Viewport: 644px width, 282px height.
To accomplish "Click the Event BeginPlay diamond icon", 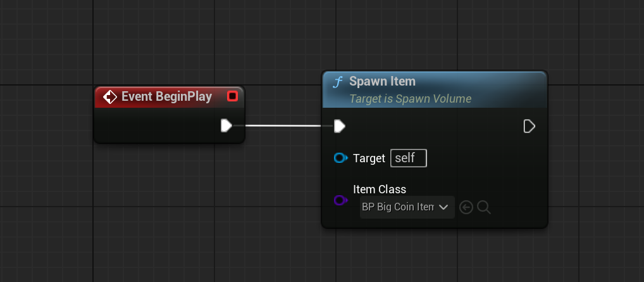I will pyautogui.click(x=109, y=97).
